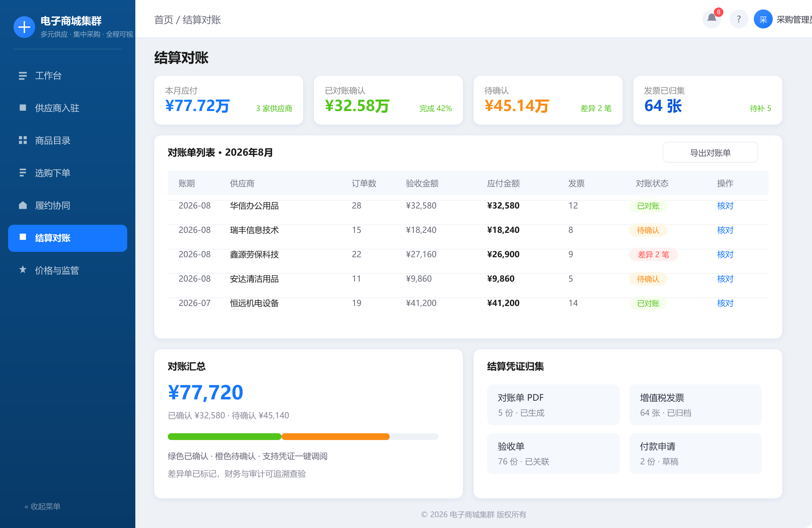Viewport: 812px width, 528px height.
Task: Click the 2026-07 period cell
Action: tap(195, 303)
